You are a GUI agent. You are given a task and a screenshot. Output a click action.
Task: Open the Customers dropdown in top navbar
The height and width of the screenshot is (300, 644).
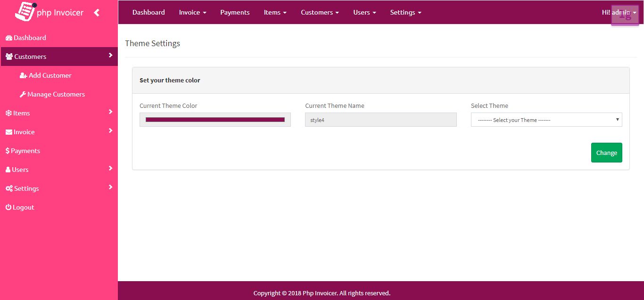320,12
